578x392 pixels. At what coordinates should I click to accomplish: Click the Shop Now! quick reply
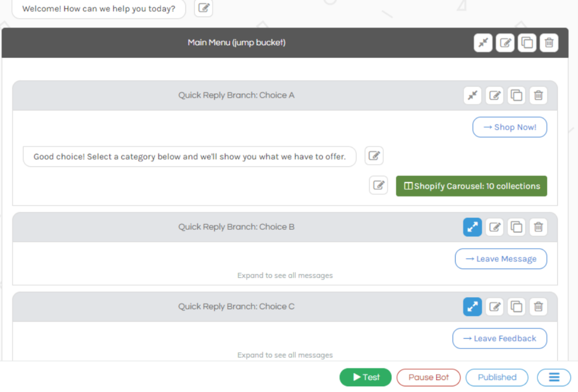[510, 127]
